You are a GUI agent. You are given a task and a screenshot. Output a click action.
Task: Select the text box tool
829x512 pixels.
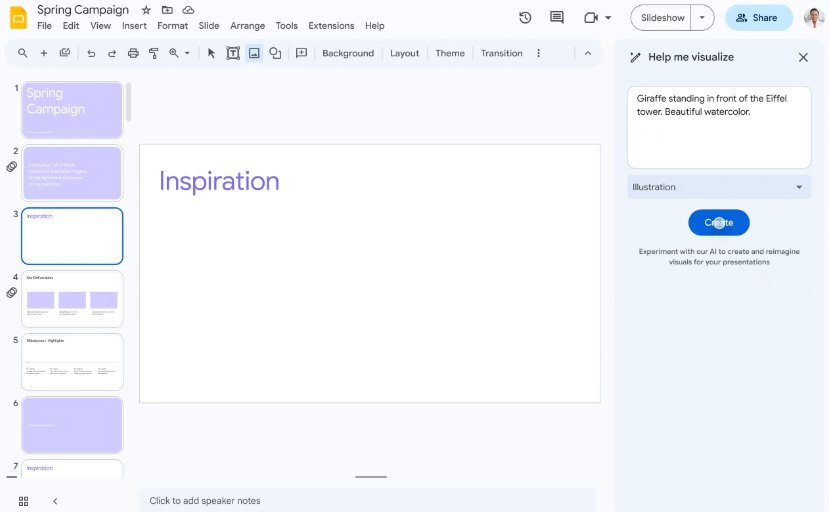tap(233, 53)
